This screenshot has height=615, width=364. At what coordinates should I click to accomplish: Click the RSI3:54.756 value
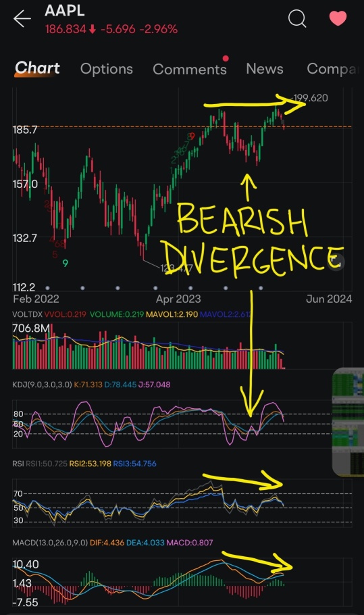(135, 464)
